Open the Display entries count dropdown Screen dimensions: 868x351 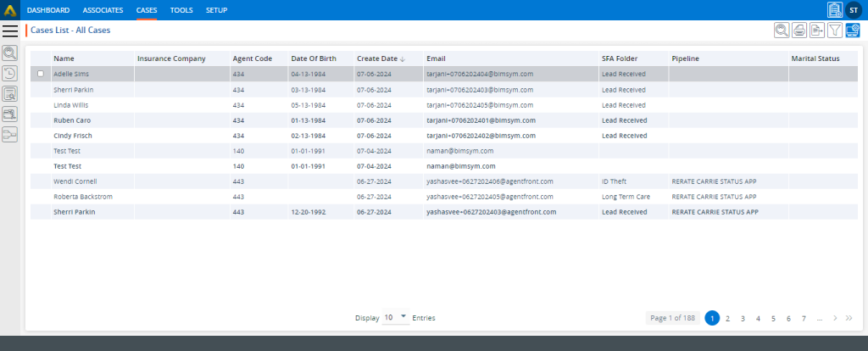point(396,317)
